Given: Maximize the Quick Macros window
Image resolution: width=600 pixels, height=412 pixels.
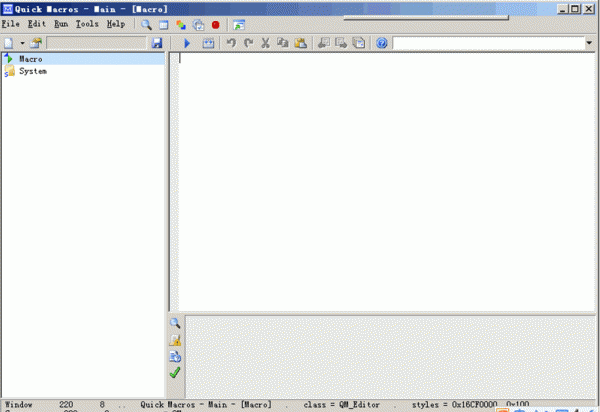Looking at the screenshot, I should 575,9.
